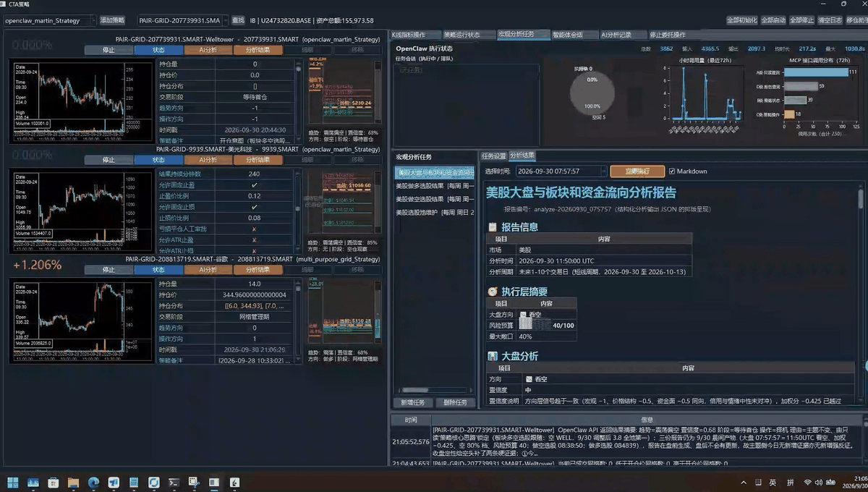Screen dimensions: 868x492
Task: Toggle the 亏损平仓人工审批 X cell
Action: 254,229
